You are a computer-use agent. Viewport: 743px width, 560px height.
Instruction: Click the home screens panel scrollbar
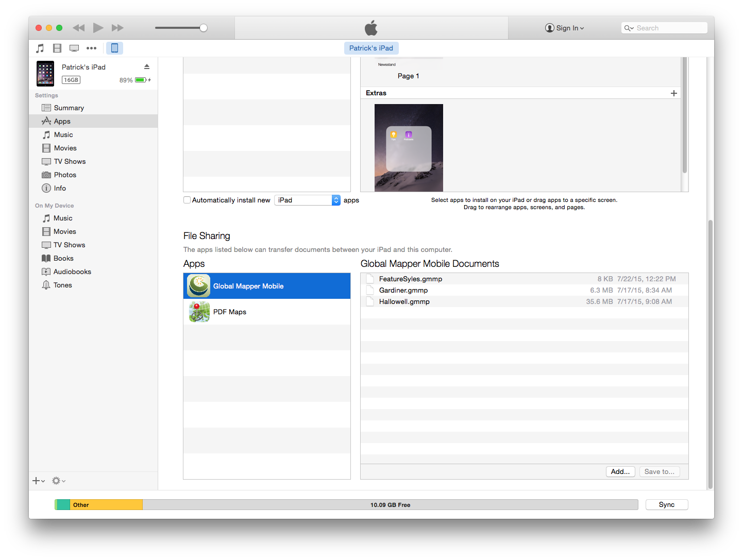click(685, 115)
